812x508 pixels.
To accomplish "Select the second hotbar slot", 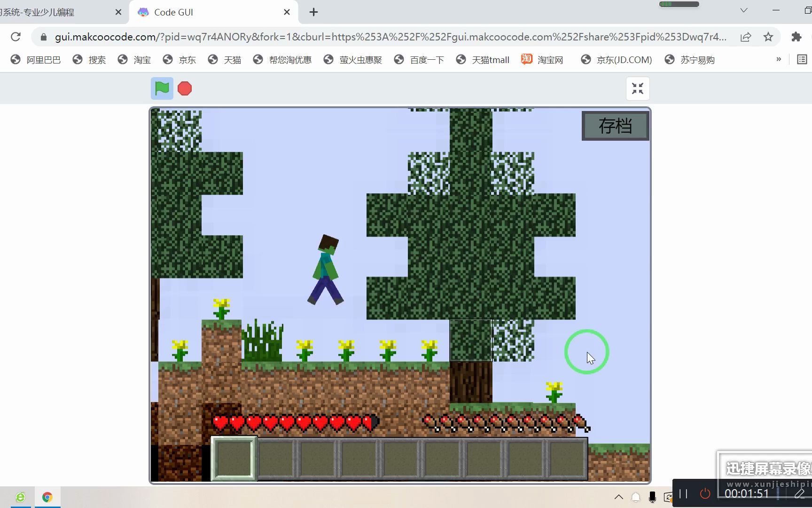I will tap(276, 459).
